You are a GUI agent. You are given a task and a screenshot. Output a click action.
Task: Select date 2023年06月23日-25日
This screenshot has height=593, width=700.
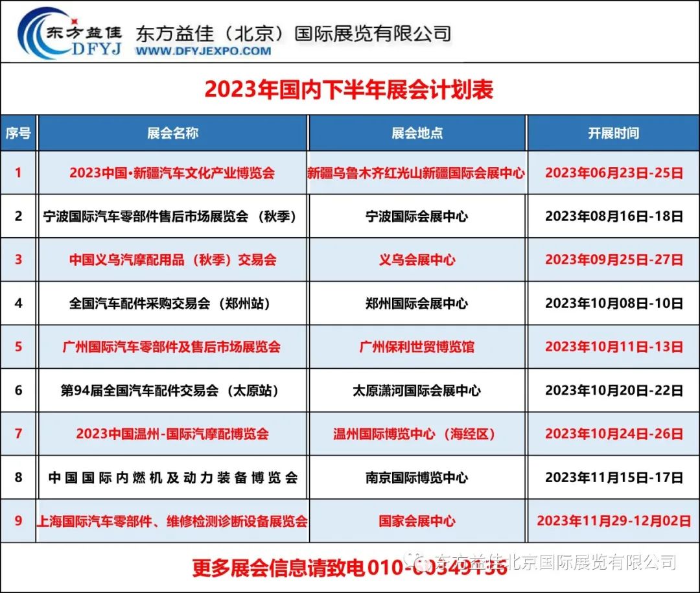click(x=614, y=173)
